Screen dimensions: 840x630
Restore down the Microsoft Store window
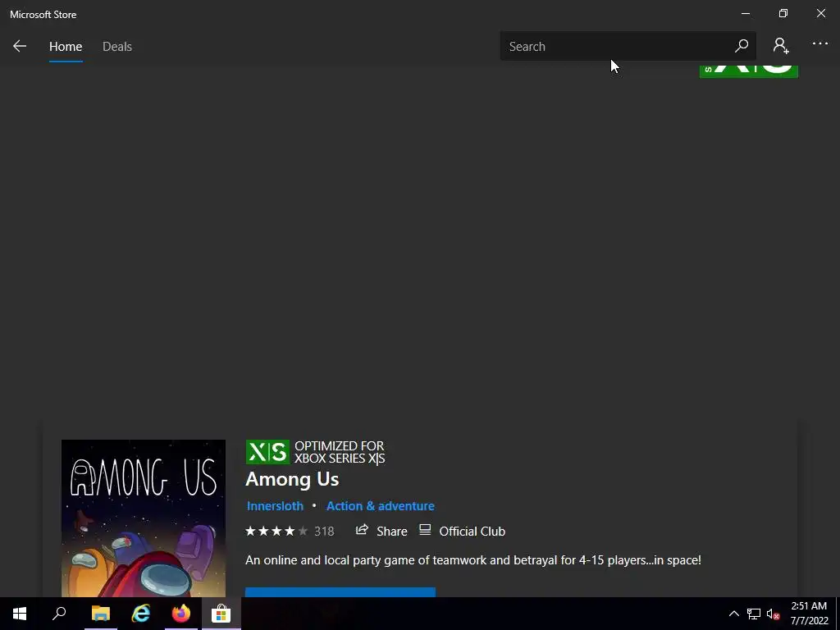(x=783, y=13)
